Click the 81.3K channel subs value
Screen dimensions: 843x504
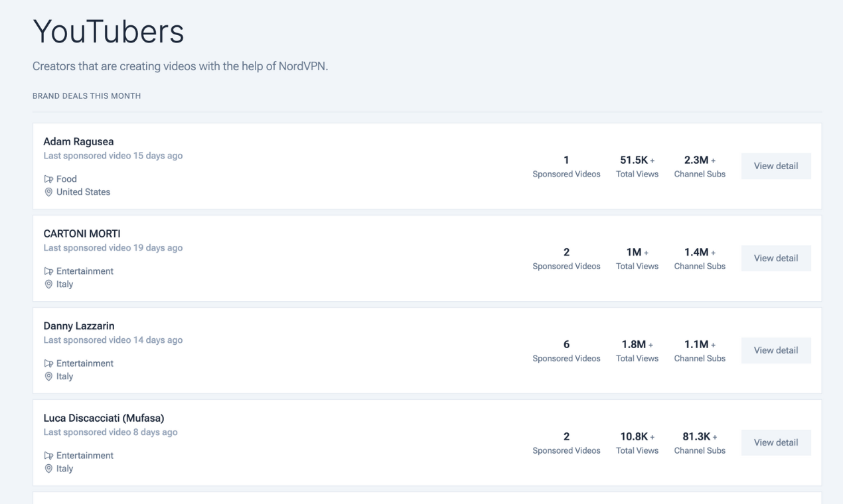click(696, 436)
